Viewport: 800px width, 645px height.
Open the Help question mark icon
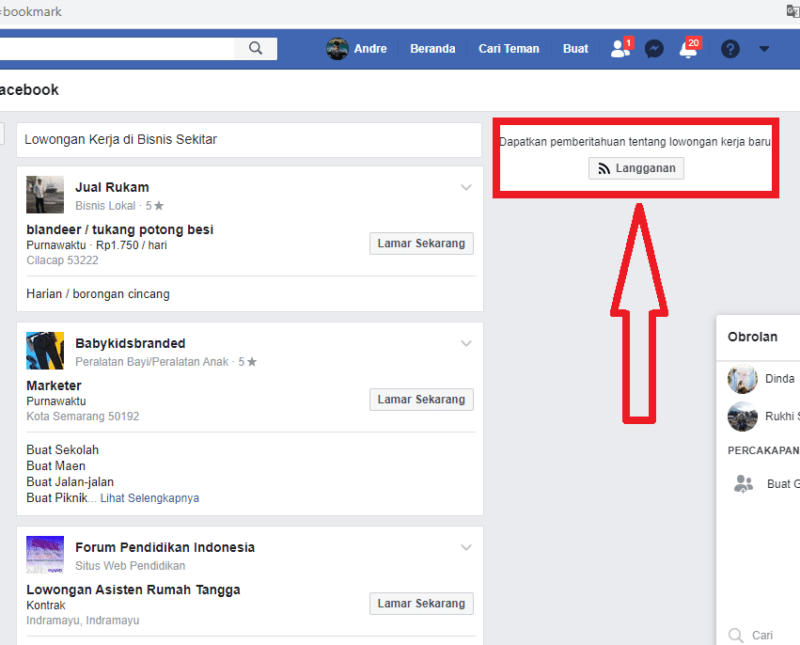pyautogui.click(x=730, y=49)
